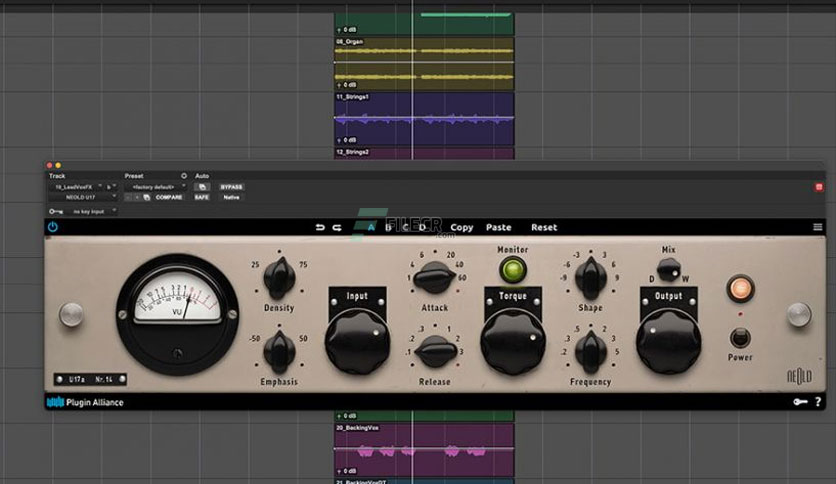This screenshot has width=836, height=484.
Task: Flip the Power toggle switch
Action: (x=740, y=338)
